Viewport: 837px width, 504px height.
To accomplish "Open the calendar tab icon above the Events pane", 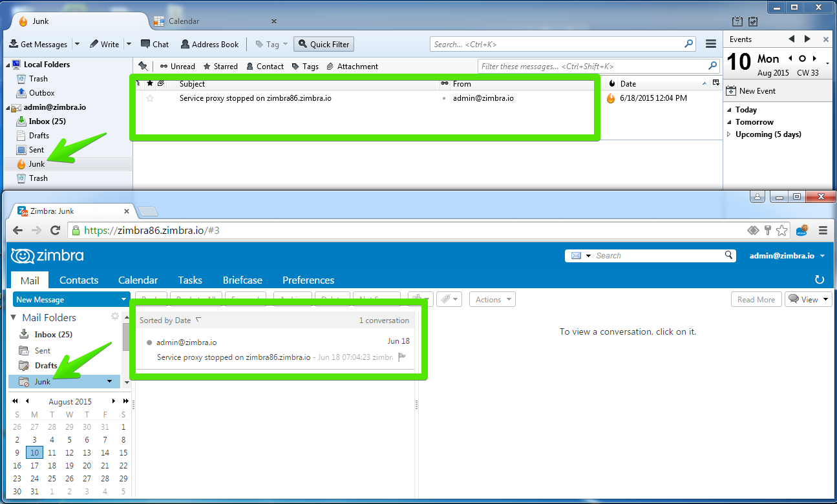I will tap(739, 21).
